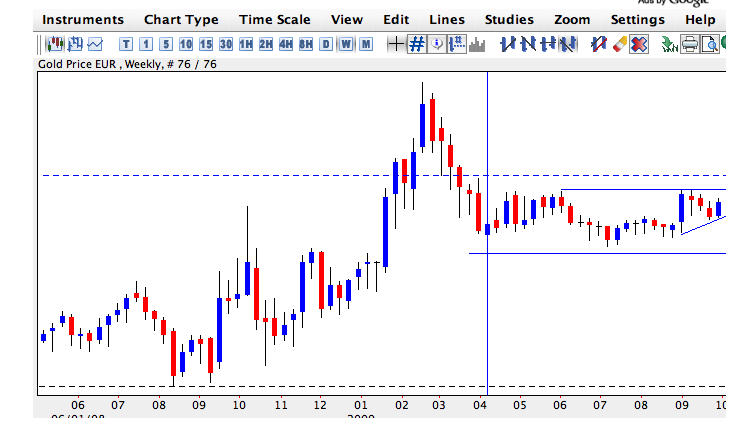Expand the Zoom menu
The image size is (750, 424).
point(572,20)
